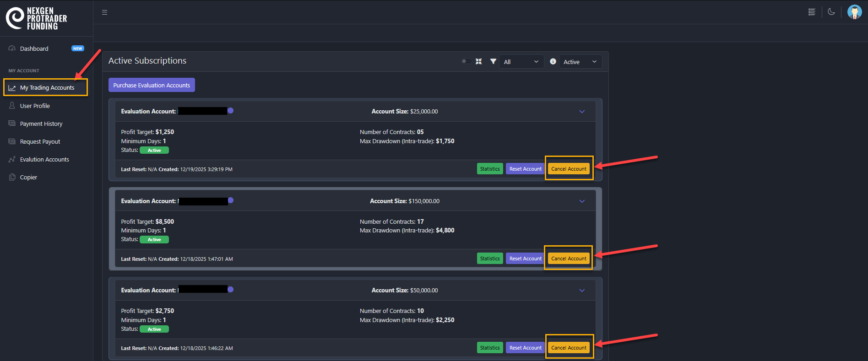
Task: Click the hamburger menu icon to collapse the sidebar
Action: pos(104,12)
